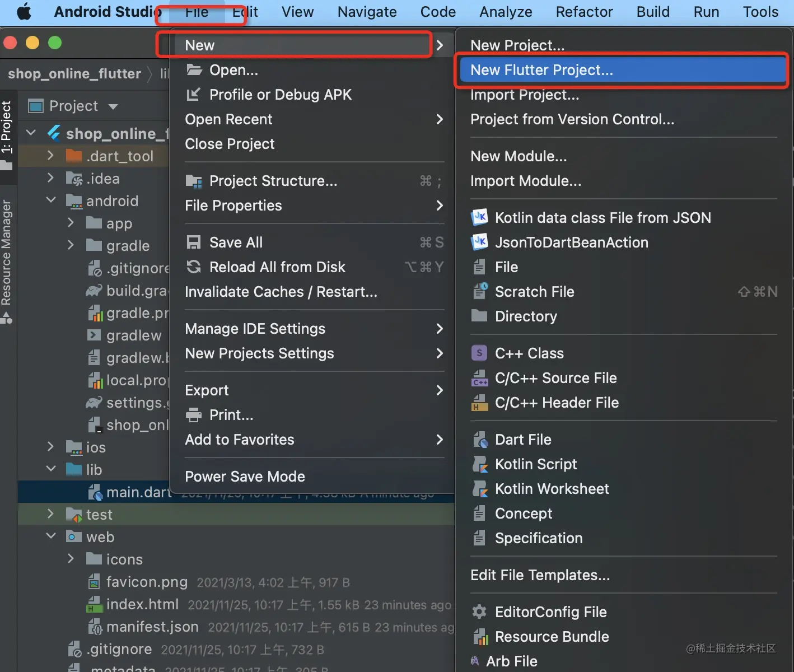This screenshot has height=672, width=794.
Task: Click the Resource Bundle icon
Action: tap(480, 637)
